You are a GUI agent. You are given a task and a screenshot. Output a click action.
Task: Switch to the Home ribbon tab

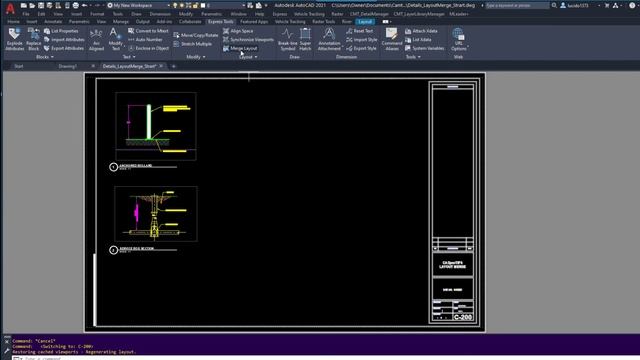tap(13, 22)
